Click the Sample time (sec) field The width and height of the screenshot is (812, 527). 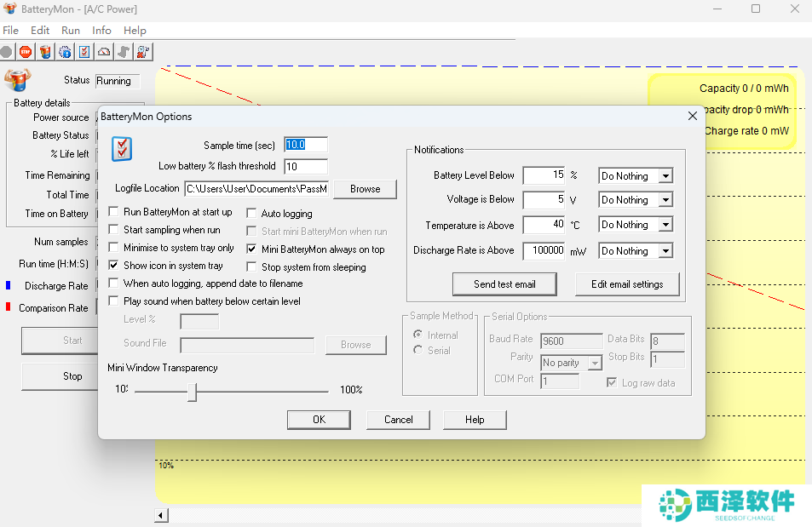[306, 145]
